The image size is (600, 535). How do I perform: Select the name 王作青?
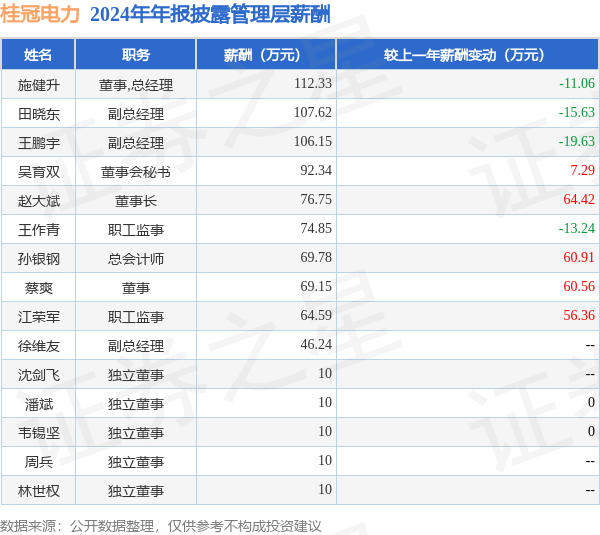coord(39,230)
